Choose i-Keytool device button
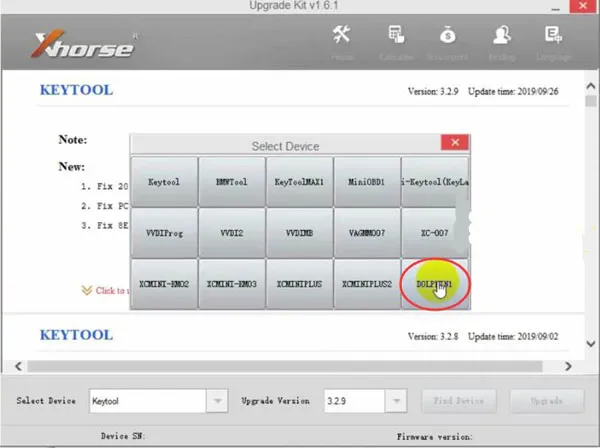 point(435,182)
